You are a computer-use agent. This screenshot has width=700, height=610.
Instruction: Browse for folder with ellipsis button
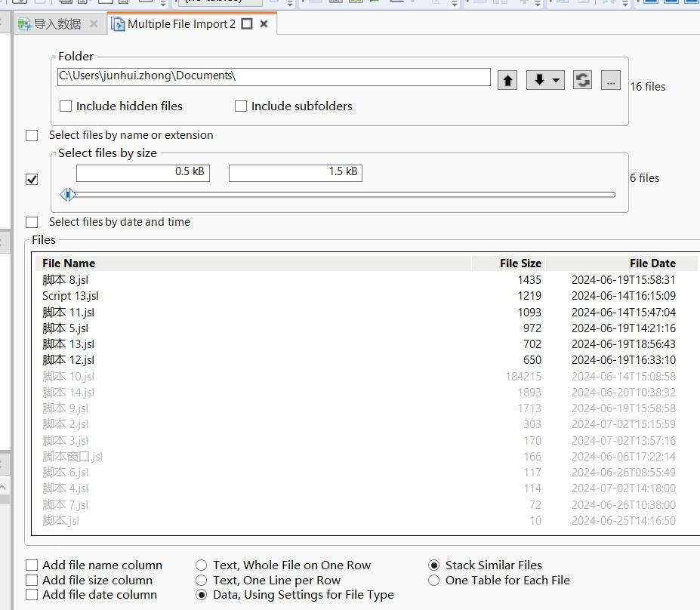click(610, 80)
